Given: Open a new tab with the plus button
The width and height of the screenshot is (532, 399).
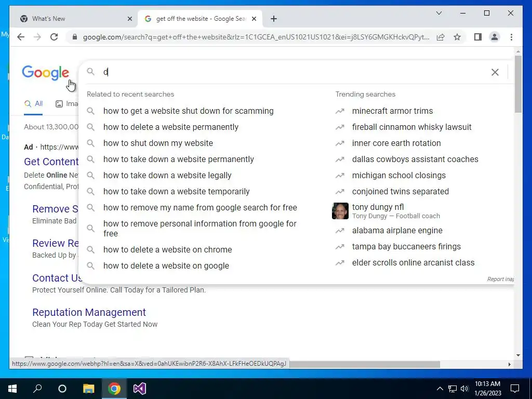Looking at the screenshot, I should click(274, 19).
